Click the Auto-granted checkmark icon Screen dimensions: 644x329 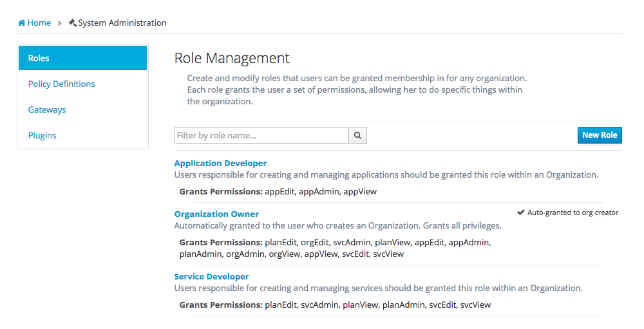[x=521, y=212]
